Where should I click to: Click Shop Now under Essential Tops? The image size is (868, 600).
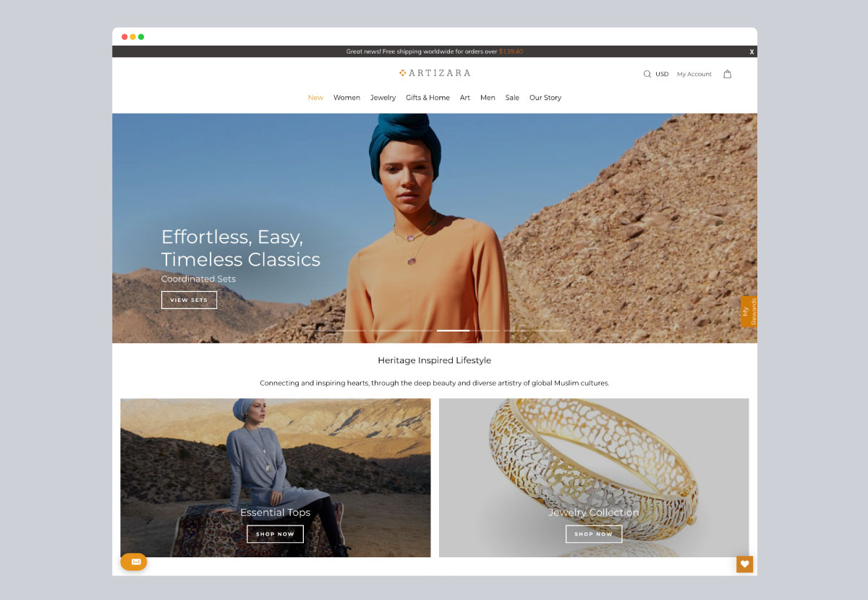point(275,534)
